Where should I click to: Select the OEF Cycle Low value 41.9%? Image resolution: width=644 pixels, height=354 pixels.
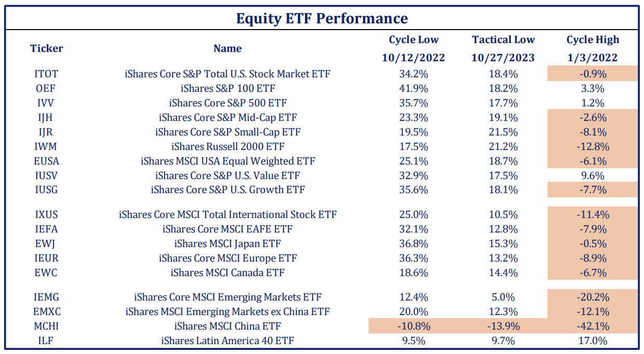pyautogui.click(x=413, y=88)
